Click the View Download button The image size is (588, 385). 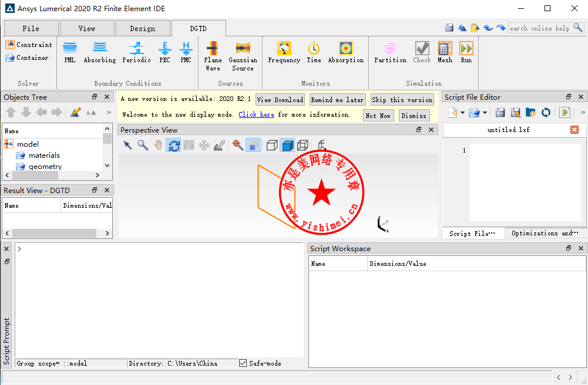click(x=280, y=100)
